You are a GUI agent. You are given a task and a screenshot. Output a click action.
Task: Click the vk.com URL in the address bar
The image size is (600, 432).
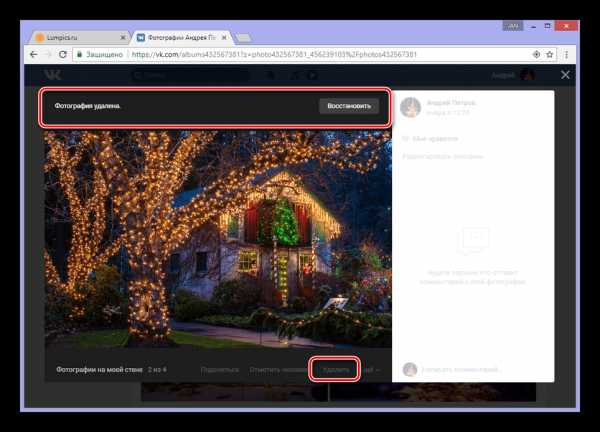(274, 54)
